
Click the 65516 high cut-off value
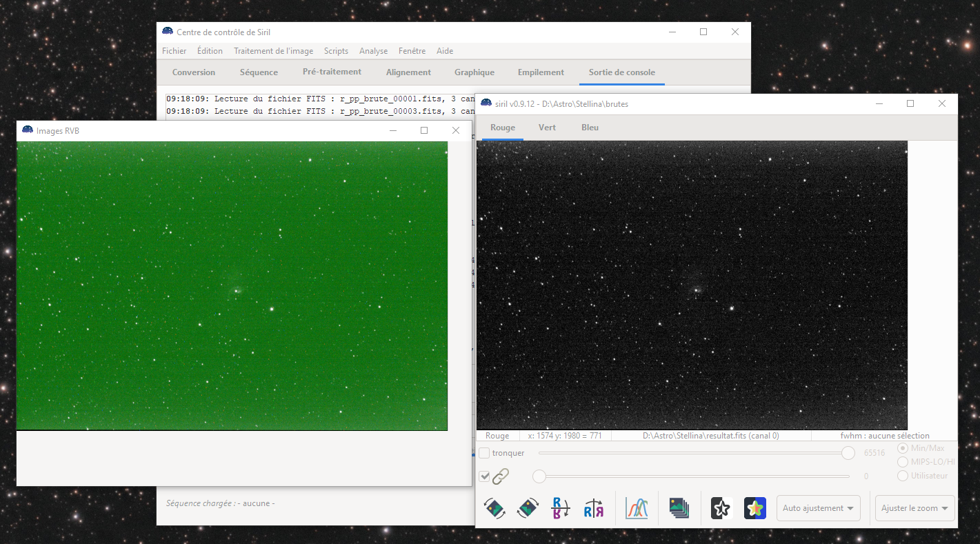click(874, 454)
